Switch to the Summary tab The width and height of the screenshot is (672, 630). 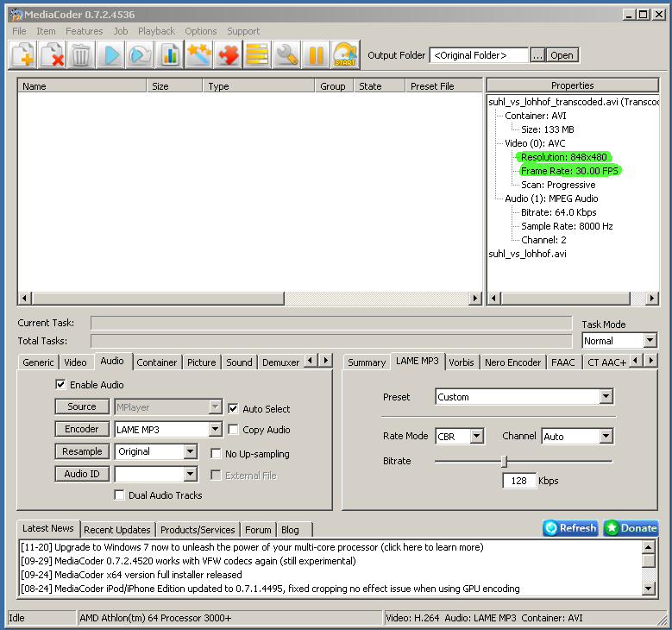coord(367,362)
